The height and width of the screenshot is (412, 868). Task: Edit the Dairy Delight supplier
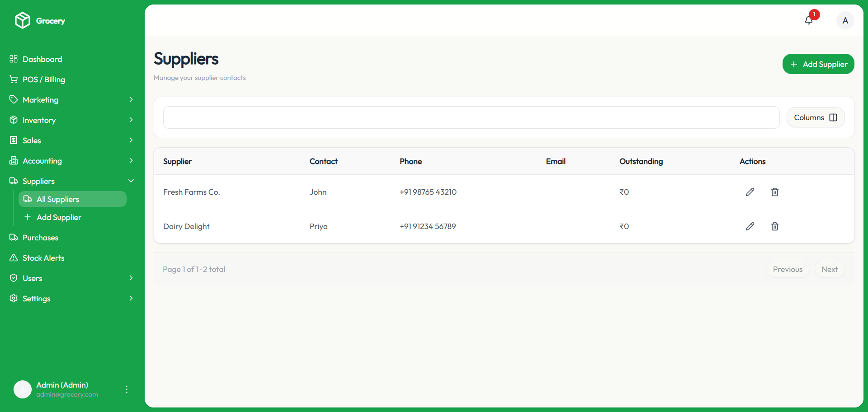click(750, 226)
